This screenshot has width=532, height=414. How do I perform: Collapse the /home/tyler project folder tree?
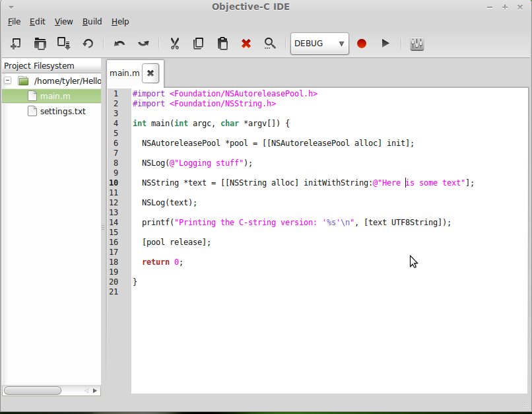point(8,81)
